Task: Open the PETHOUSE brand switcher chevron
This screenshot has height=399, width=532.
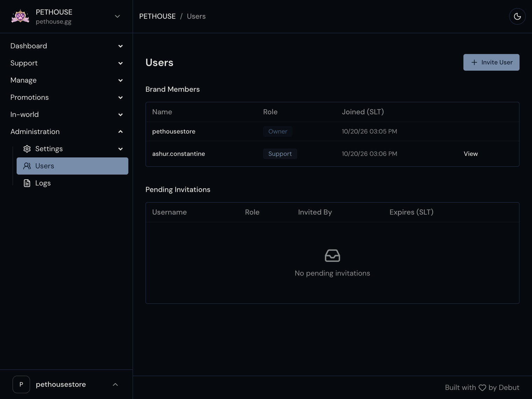Action: click(118, 16)
